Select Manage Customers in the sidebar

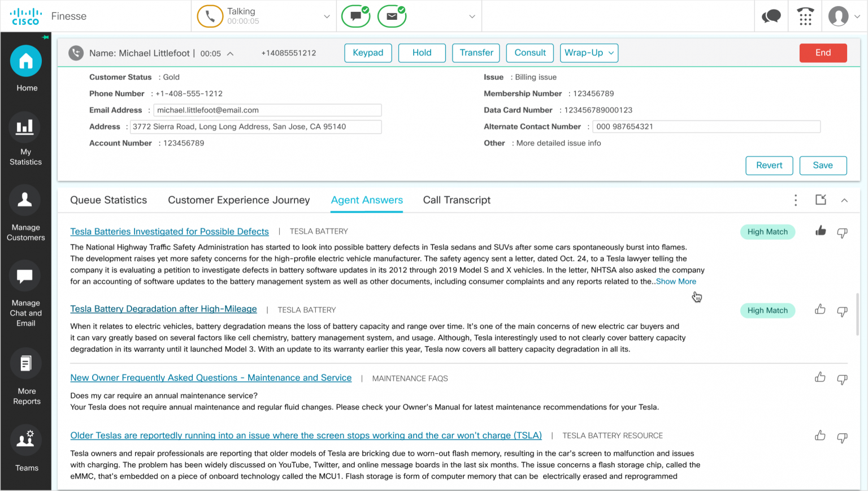(25, 200)
